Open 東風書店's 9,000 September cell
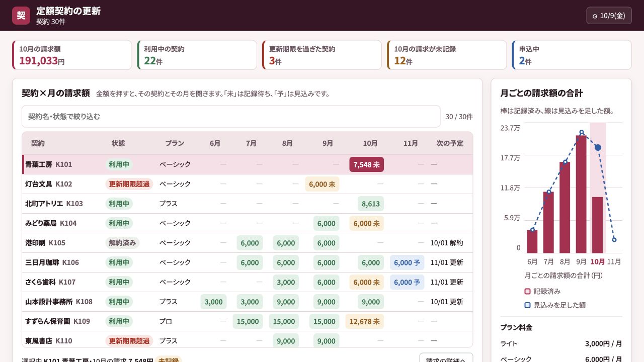Screen dimensions: 644x362 [326, 341]
